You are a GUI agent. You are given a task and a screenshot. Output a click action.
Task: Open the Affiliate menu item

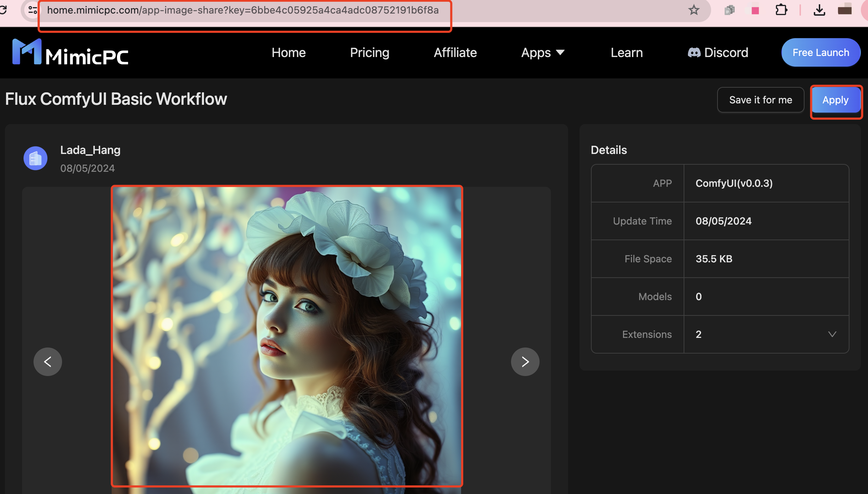click(455, 53)
